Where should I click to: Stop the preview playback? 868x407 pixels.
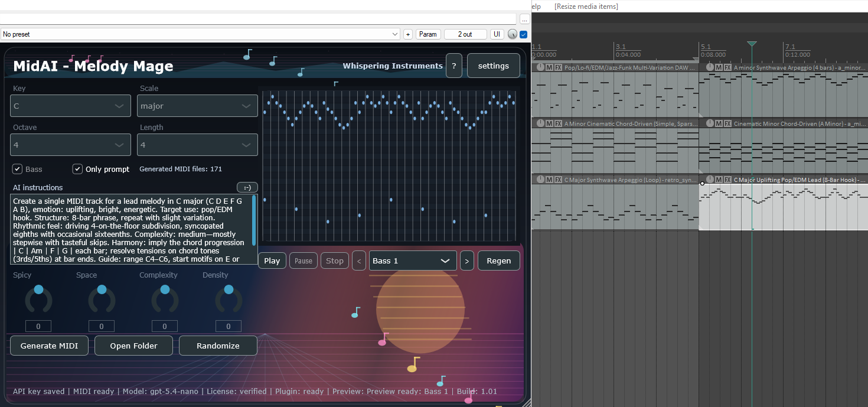tap(335, 261)
